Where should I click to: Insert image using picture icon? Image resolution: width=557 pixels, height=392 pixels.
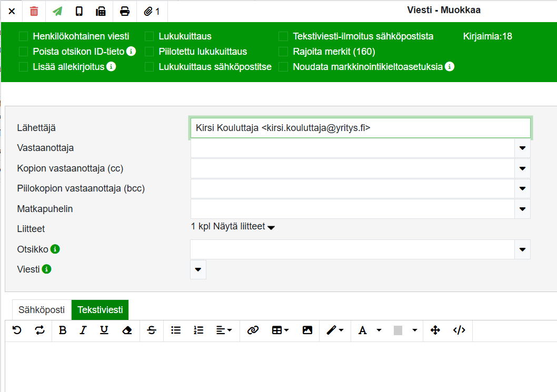pos(307,330)
